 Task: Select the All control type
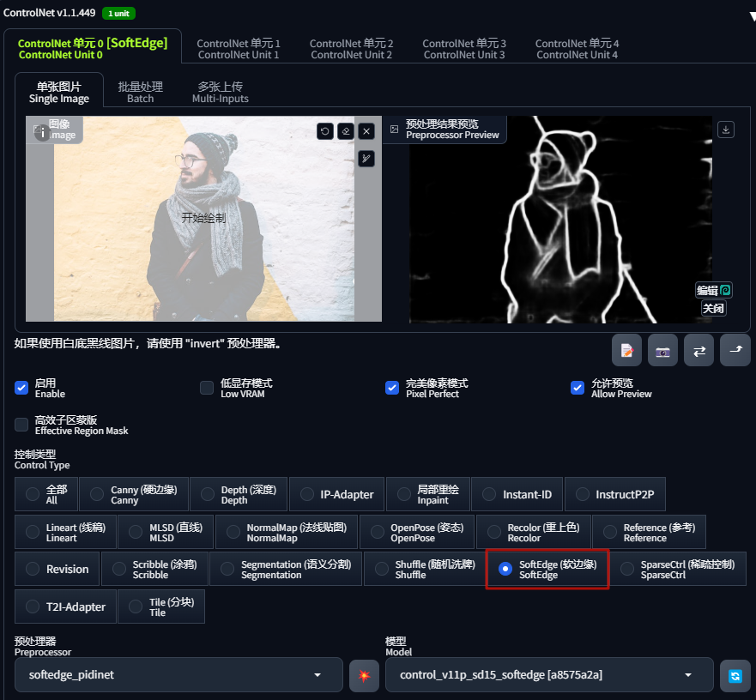[x=46, y=494]
